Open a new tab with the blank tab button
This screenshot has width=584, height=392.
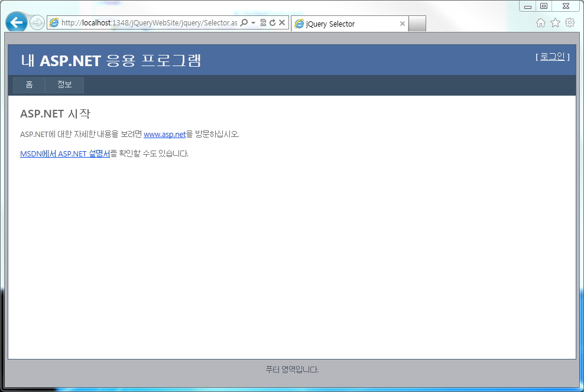(x=417, y=24)
